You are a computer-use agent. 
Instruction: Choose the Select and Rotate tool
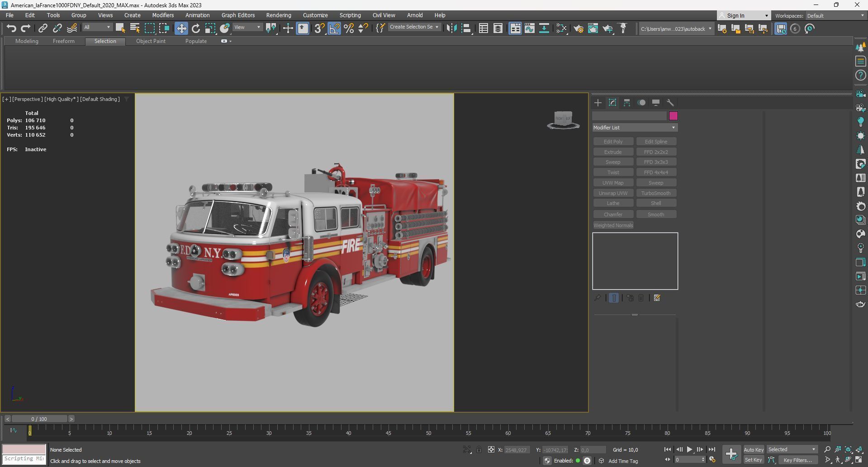195,29
